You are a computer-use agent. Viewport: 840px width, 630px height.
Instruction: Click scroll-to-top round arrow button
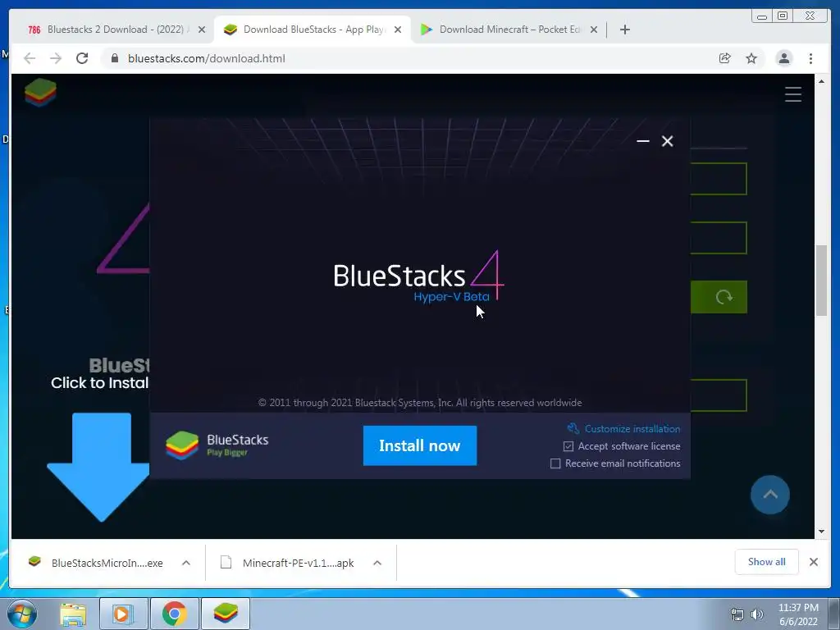point(769,495)
